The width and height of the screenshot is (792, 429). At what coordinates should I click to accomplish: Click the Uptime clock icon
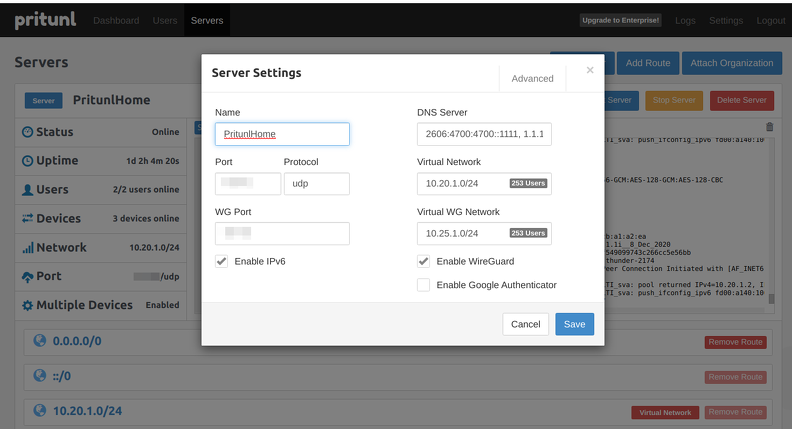[x=27, y=161]
